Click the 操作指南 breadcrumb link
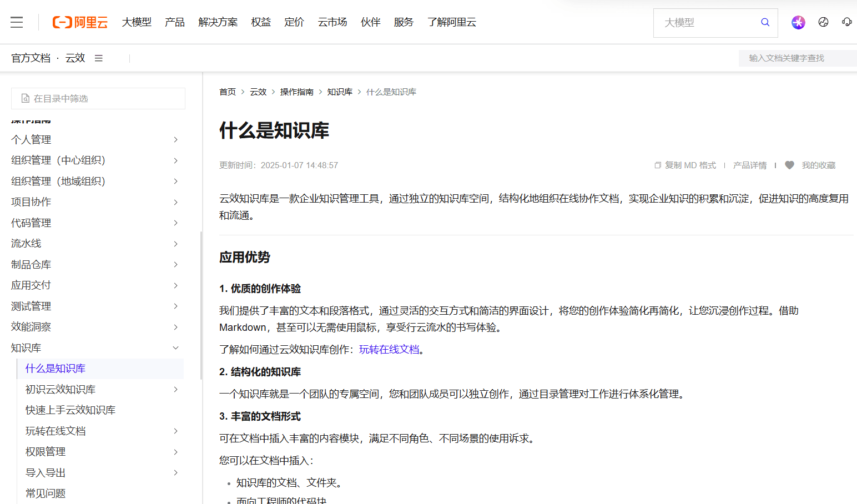857x504 pixels. 297,92
